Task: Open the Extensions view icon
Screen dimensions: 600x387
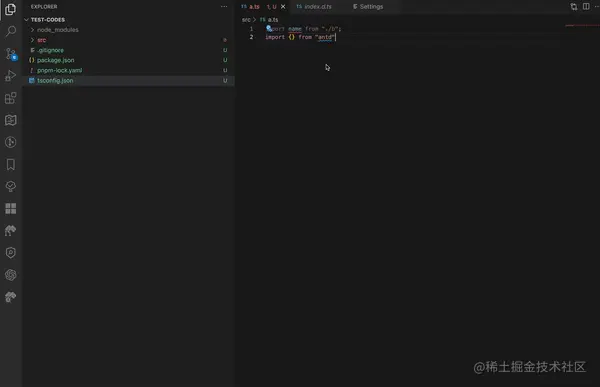Action: pos(11,98)
